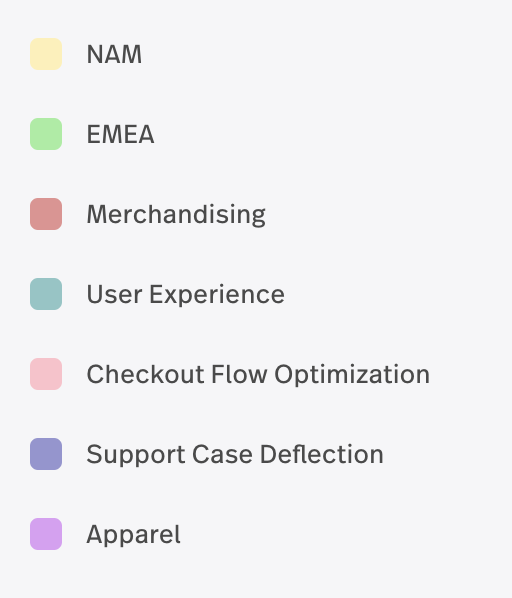Click the NAM legend label
Viewport: 512px width, 598px height.
tap(114, 54)
